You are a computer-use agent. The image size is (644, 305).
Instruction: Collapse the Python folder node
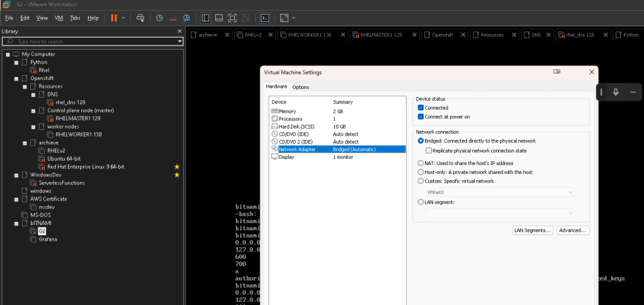(x=16, y=62)
